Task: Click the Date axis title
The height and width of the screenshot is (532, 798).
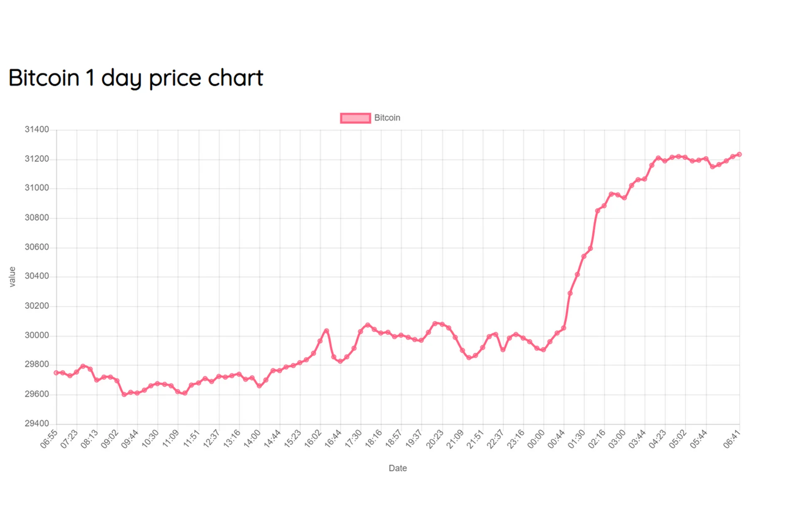Action: tap(397, 468)
